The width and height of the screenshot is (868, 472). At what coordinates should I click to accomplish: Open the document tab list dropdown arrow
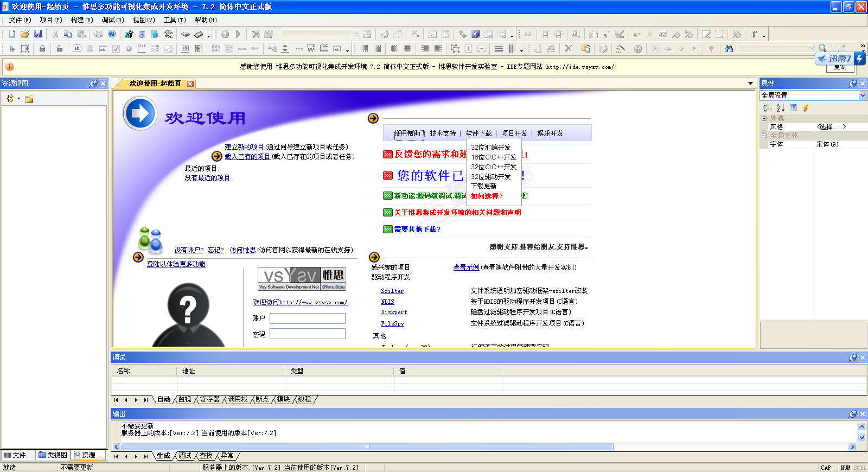point(751,84)
